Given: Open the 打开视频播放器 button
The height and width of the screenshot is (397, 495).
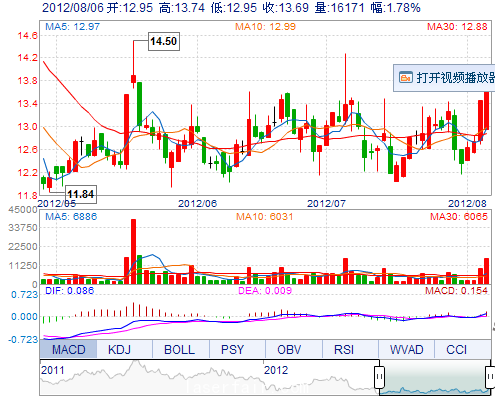Looking at the screenshot, I should [x=444, y=78].
